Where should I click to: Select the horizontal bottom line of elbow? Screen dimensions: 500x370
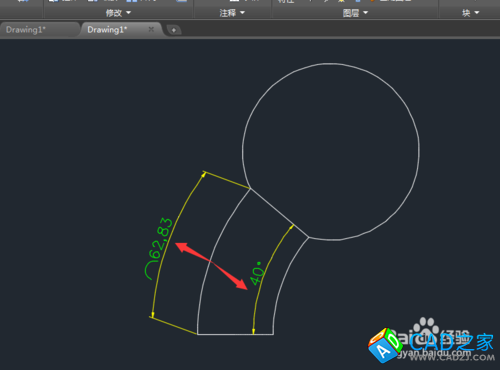235,334
